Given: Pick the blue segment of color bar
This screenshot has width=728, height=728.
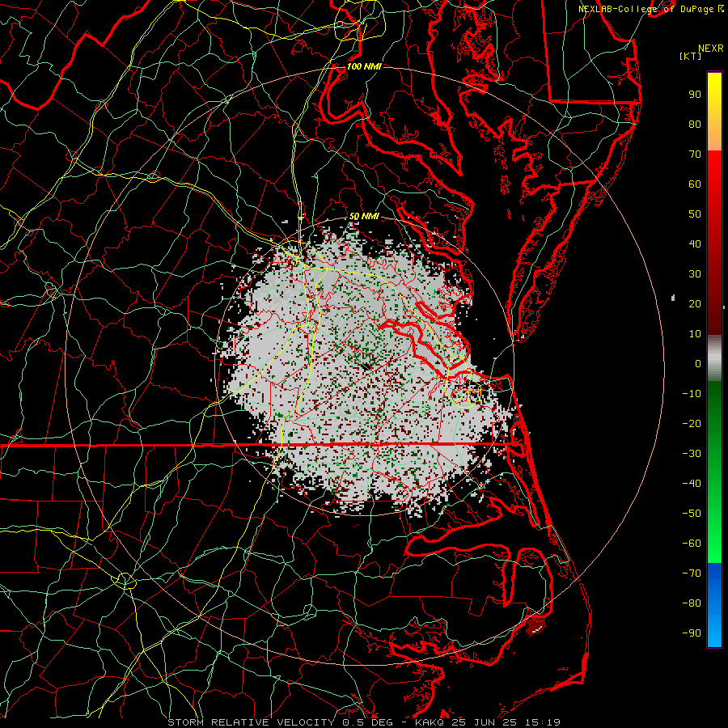Looking at the screenshot, I should pyautogui.click(x=714, y=603).
